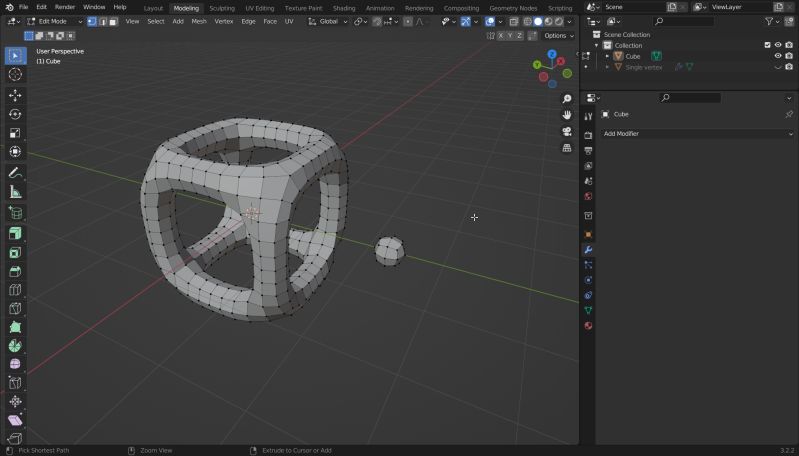Viewport: 799px width, 456px height.
Task: Select the Shrink/Fatten tool
Action: 15,401
